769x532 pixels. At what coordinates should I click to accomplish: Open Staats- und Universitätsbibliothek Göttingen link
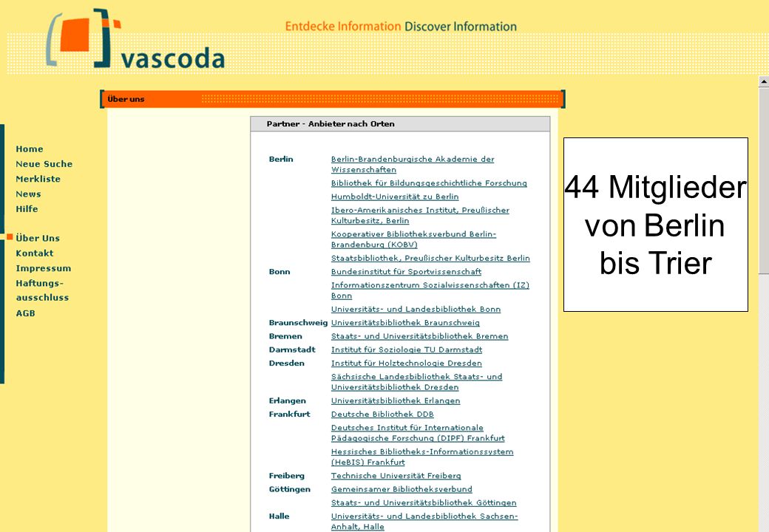[x=423, y=502]
